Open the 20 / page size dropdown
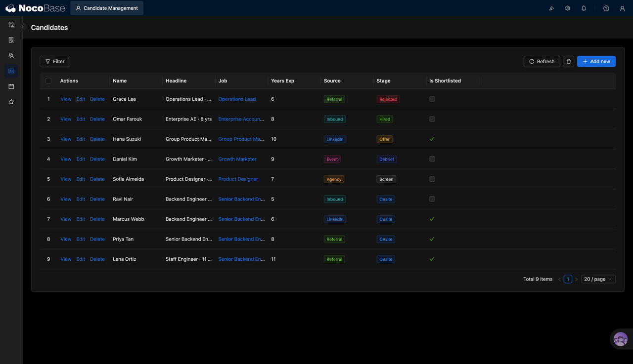Image resolution: width=633 pixels, height=364 pixels. point(598,279)
